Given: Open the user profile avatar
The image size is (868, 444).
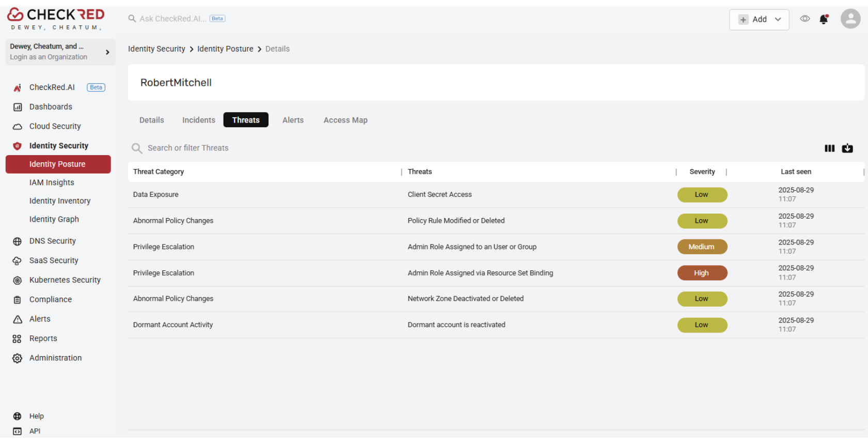Looking at the screenshot, I should click(850, 19).
